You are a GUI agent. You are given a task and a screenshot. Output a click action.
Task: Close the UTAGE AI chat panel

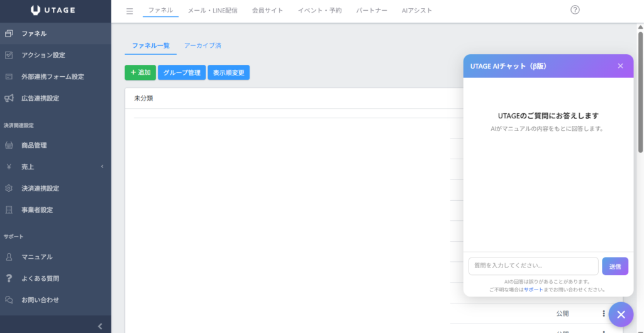point(620,66)
